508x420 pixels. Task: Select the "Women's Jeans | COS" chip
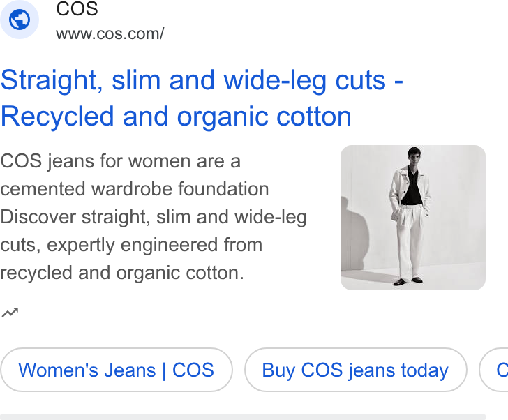coord(117,370)
